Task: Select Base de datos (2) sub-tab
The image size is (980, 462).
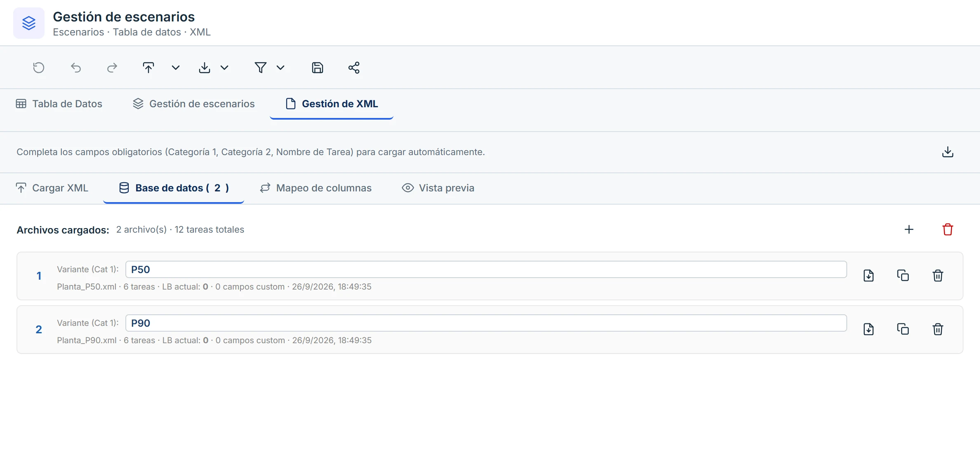Action: [174, 188]
